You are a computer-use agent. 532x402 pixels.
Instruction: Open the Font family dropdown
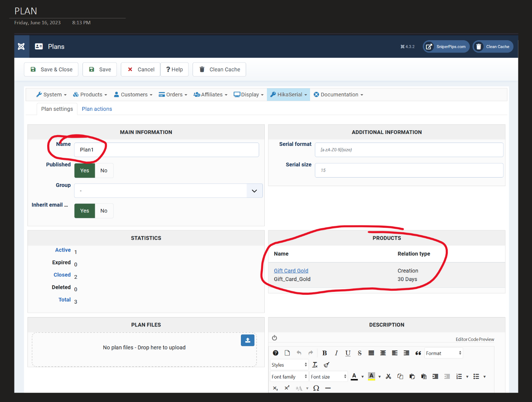click(x=289, y=377)
